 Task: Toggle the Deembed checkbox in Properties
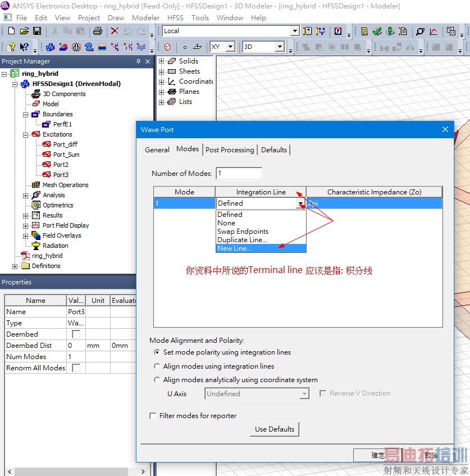click(76, 334)
